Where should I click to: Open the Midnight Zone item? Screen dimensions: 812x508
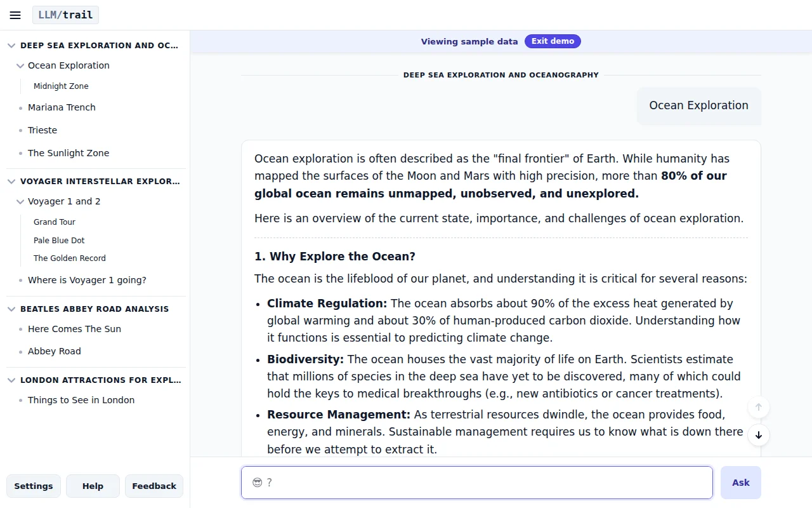[x=61, y=86]
